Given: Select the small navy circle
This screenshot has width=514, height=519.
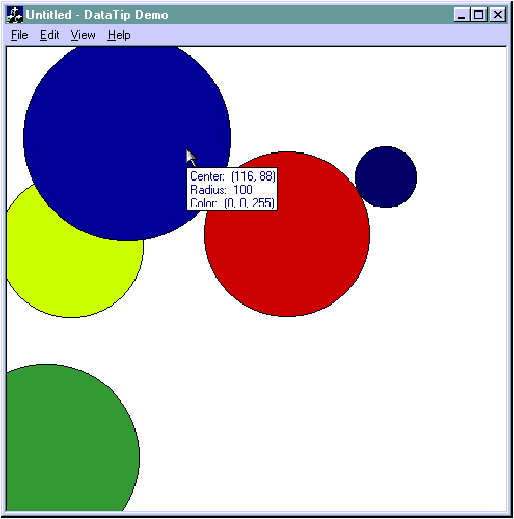Looking at the screenshot, I should 386,177.
